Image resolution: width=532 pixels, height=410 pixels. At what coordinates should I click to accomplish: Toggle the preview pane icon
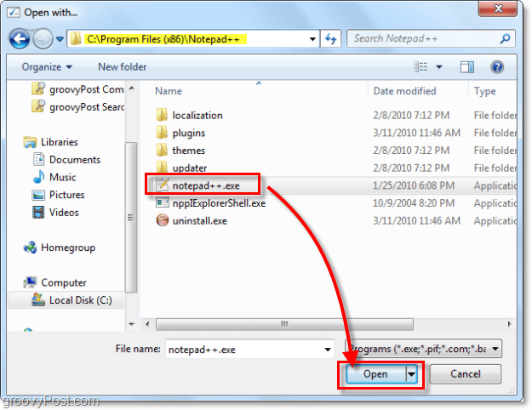(x=467, y=67)
